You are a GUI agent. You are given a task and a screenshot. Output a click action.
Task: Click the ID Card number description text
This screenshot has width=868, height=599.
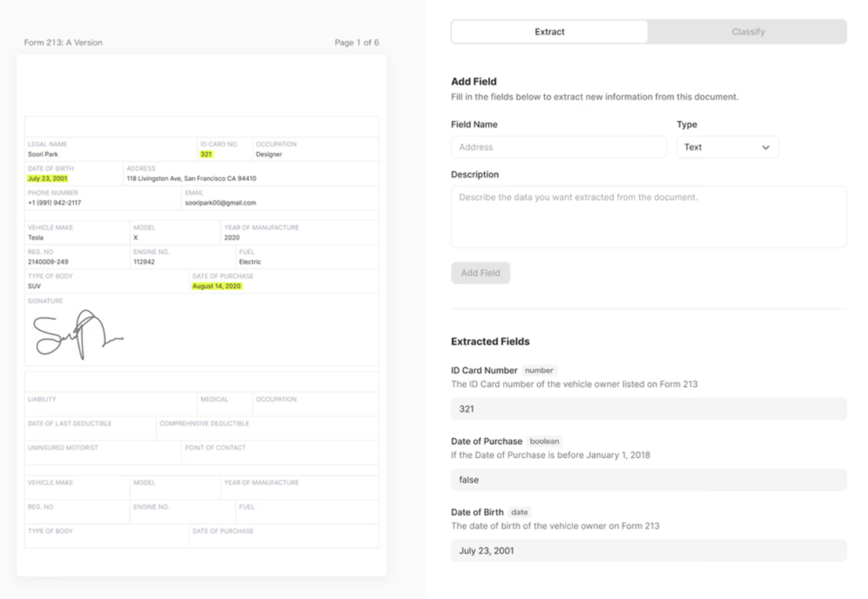[574, 385]
